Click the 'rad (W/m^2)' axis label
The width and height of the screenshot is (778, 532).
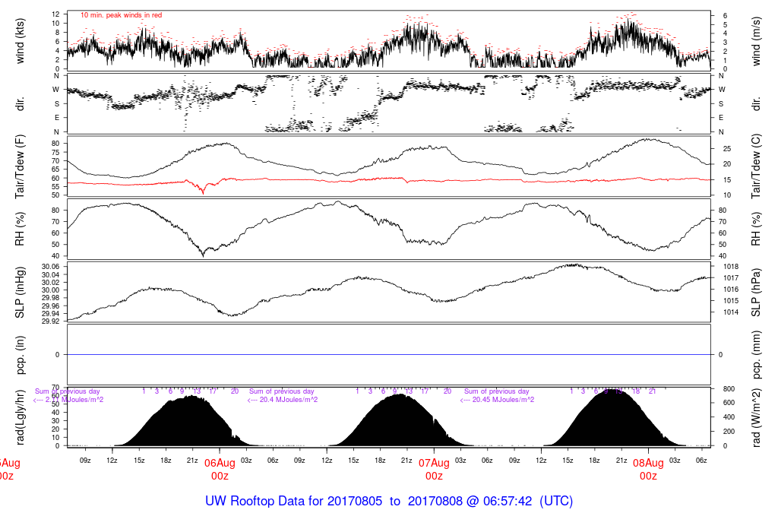pyautogui.click(x=756, y=417)
